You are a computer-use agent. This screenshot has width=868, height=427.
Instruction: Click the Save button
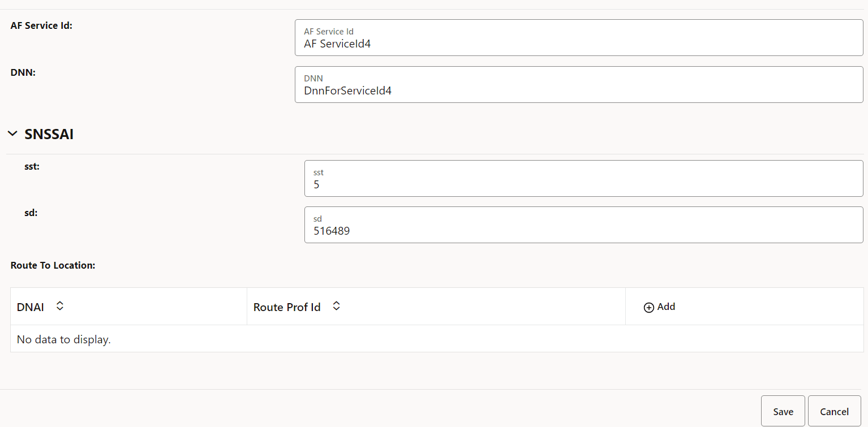[x=783, y=411]
